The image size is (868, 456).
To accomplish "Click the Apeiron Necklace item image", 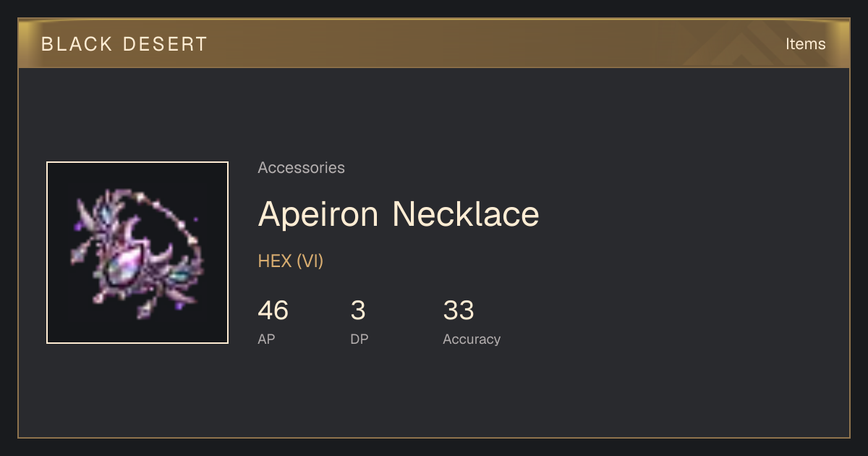I will (137, 253).
